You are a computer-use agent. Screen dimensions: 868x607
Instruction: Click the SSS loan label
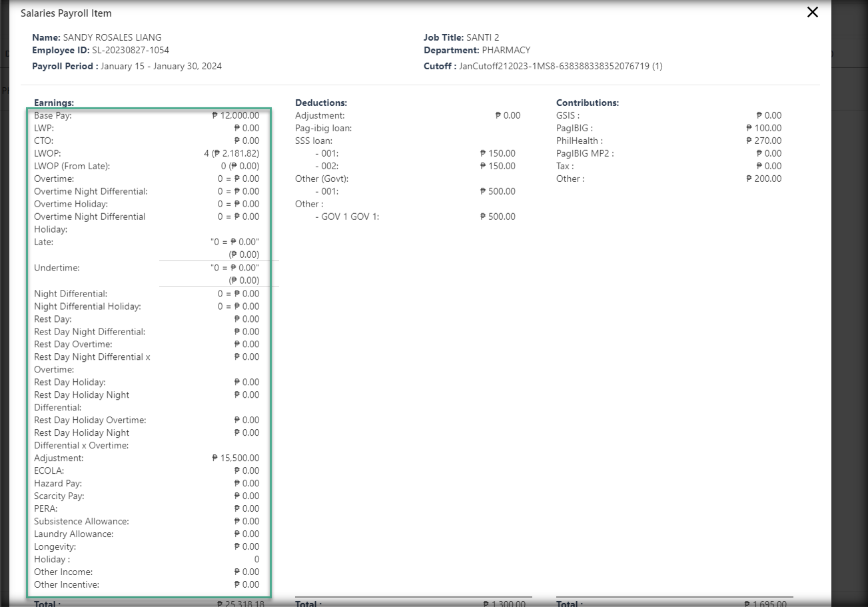(x=314, y=141)
